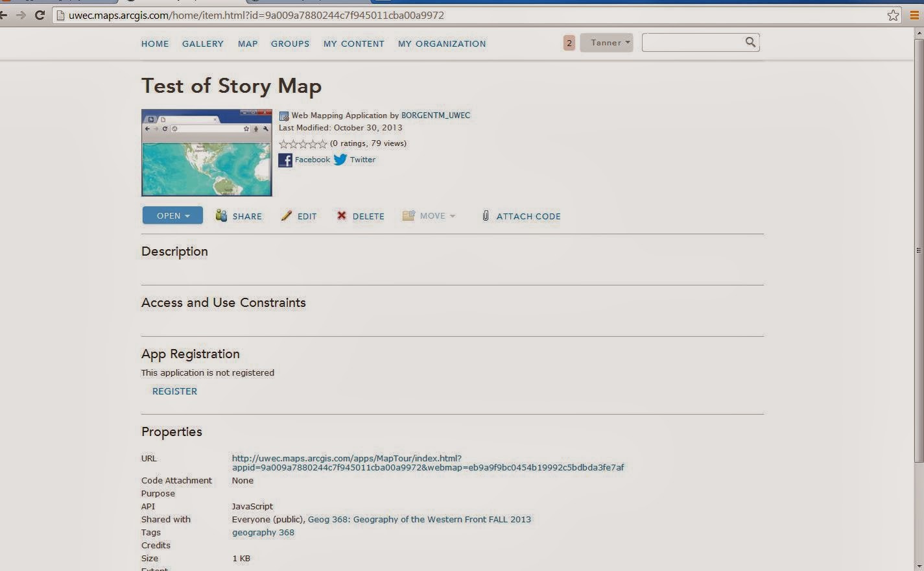Click the Twitter bird icon
The image size is (924, 571).
(x=340, y=160)
